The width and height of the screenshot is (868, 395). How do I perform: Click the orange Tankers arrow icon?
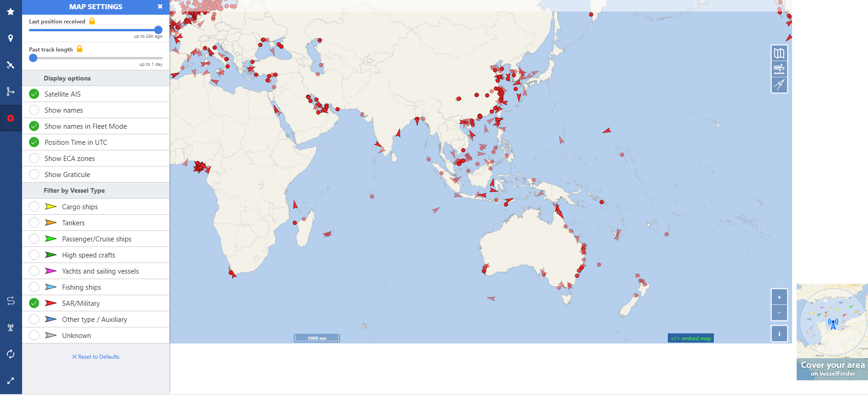[51, 223]
